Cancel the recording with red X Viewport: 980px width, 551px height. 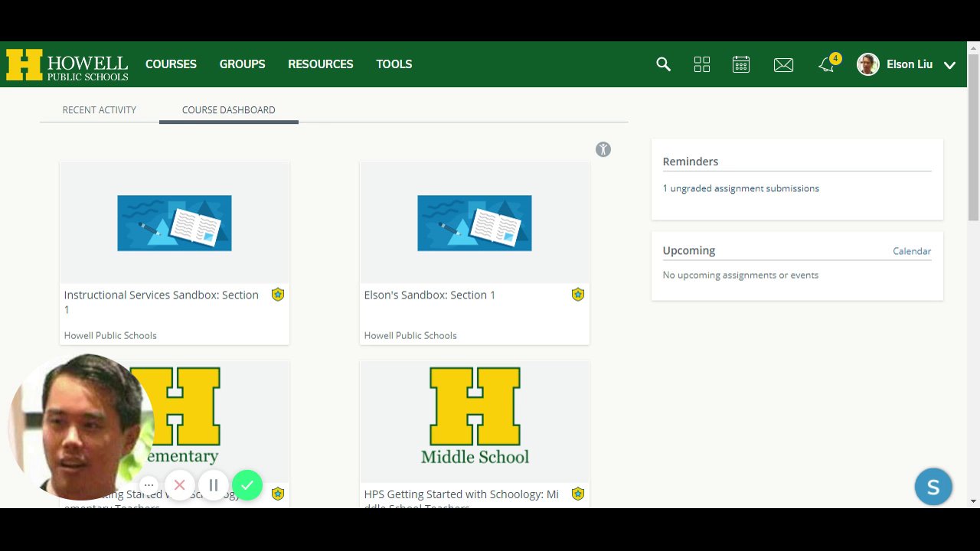180,485
